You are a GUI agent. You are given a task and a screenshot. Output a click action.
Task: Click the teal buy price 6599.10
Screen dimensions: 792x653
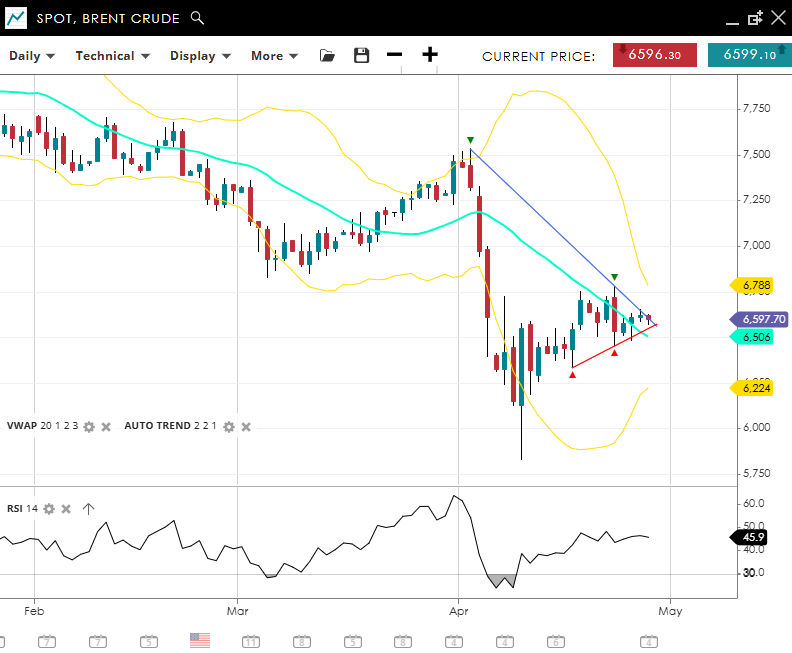[x=749, y=55]
